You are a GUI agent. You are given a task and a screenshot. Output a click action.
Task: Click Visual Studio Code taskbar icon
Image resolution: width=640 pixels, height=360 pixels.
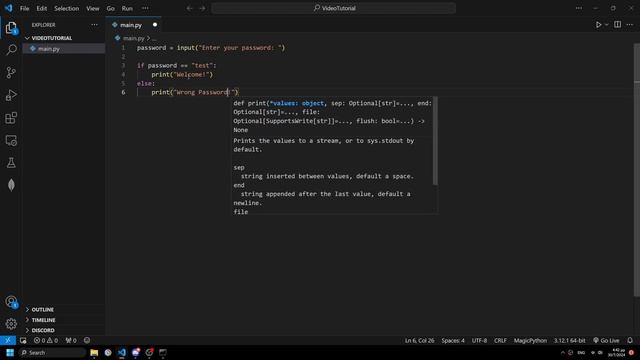(122, 352)
